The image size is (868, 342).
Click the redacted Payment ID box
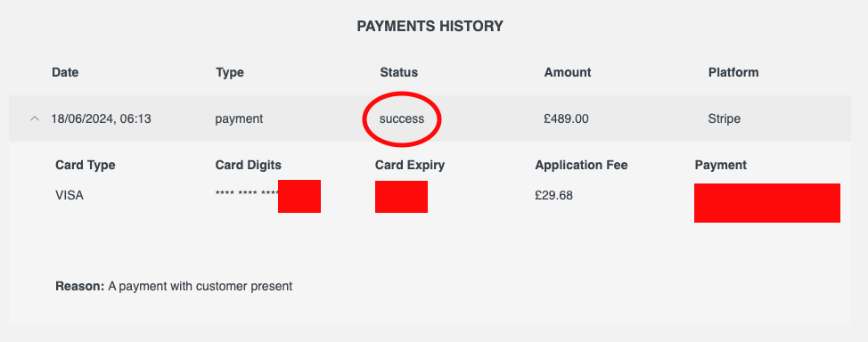click(767, 203)
